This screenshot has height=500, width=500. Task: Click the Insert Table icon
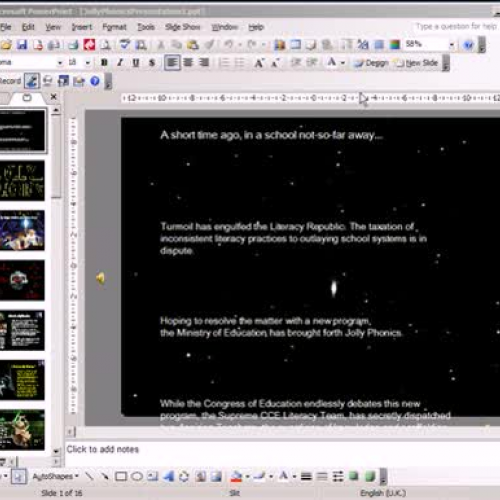[295, 45]
